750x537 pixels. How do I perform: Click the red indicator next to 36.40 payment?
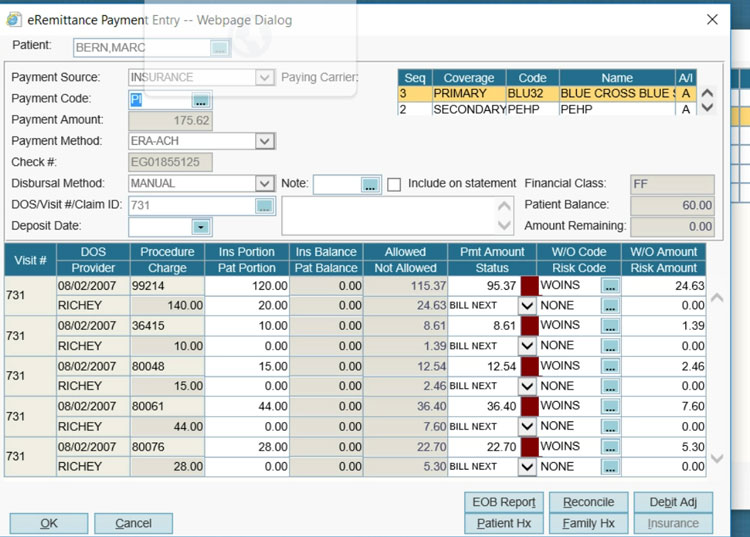[x=529, y=407]
